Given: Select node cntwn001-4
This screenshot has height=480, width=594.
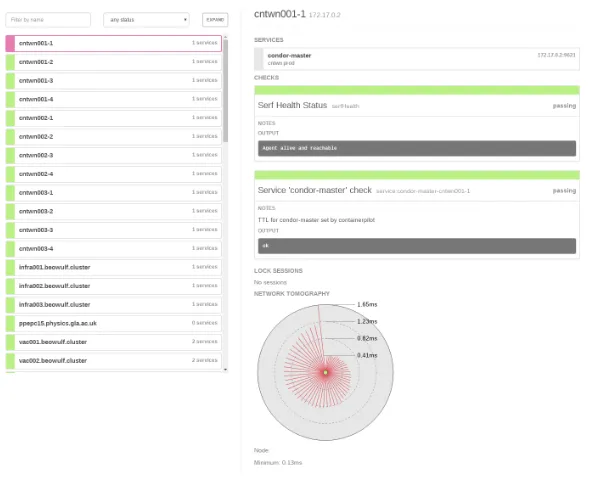Looking at the screenshot, I should click(x=114, y=99).
